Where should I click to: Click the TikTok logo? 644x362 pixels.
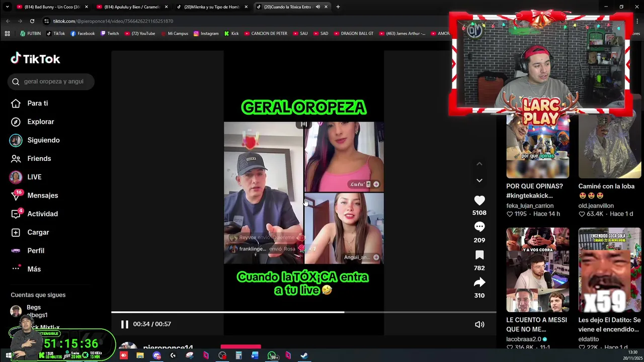(35, 59)
